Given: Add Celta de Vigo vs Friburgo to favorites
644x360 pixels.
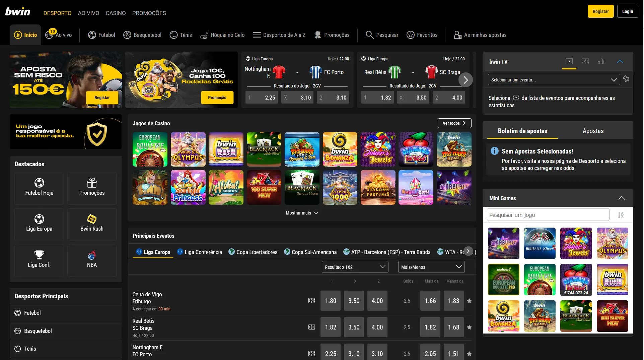Looking at the screenshot, I should pos(469,301).
